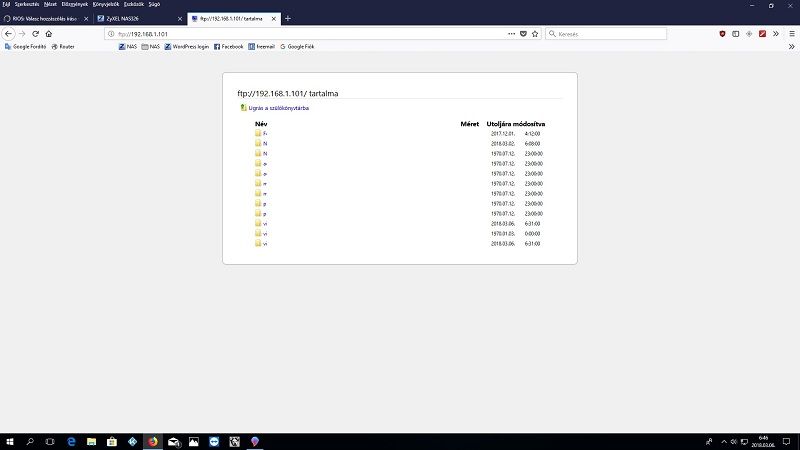Click the taskbar clock and date

point(763,441)
